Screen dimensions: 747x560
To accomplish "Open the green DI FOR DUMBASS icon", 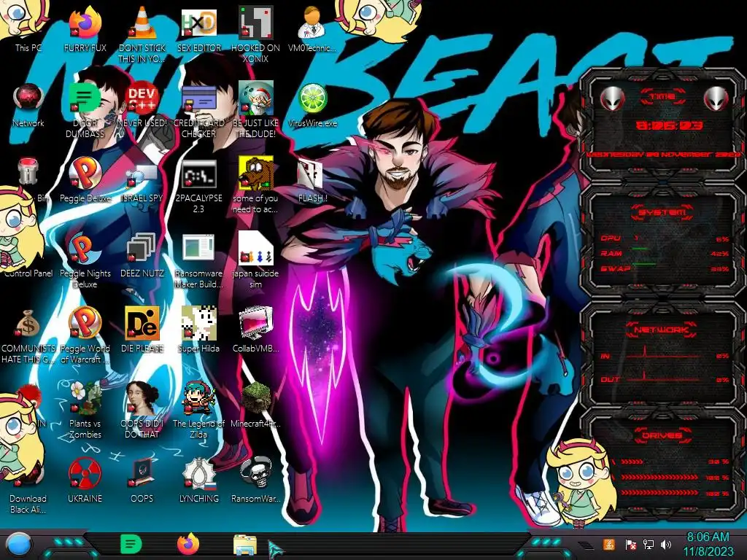I will 85,98.
